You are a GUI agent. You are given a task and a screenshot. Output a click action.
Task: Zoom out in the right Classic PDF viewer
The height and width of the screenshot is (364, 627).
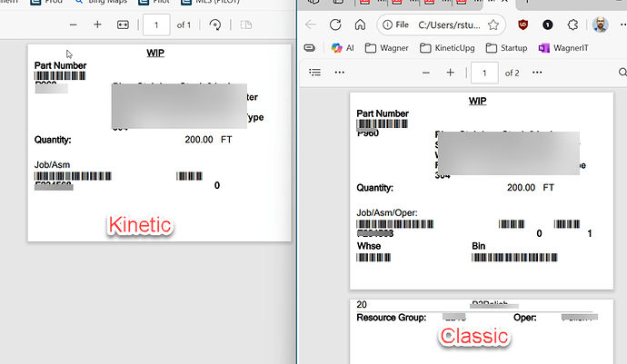(426, 73)
